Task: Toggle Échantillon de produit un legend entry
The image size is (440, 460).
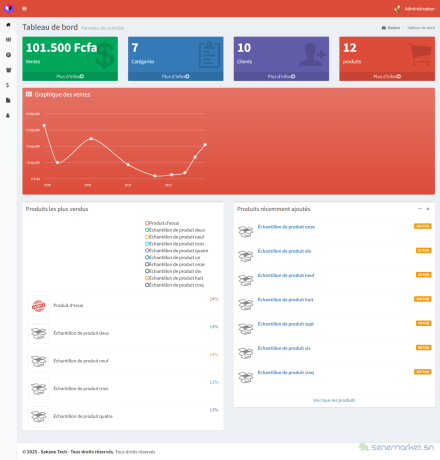Action: pos(173,257)
